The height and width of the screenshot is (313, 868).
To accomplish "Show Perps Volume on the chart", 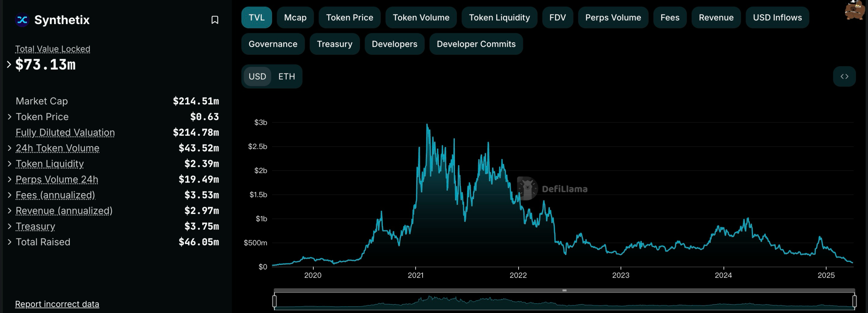I will [613, 17].
